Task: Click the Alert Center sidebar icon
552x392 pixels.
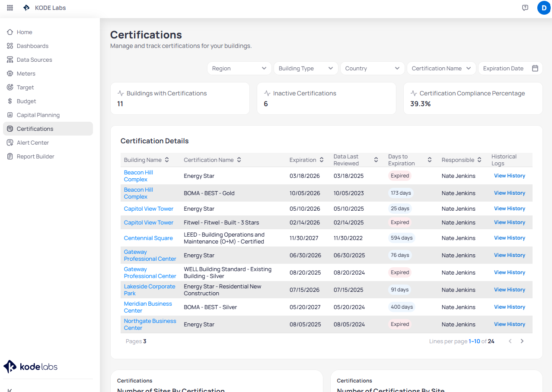Action: pyautogui.click(x=10, y=142)
